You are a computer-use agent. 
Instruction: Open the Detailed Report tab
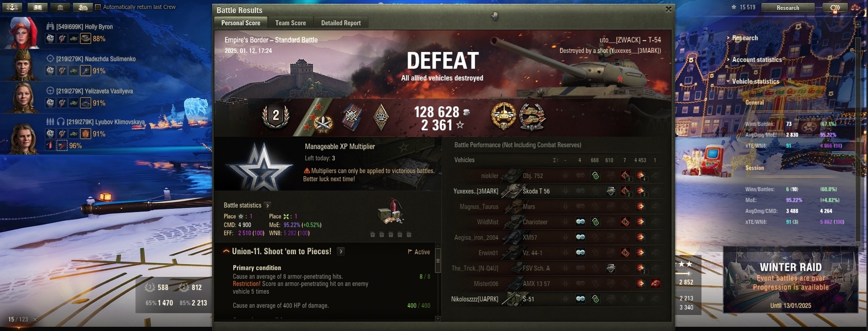coord(341,23)
